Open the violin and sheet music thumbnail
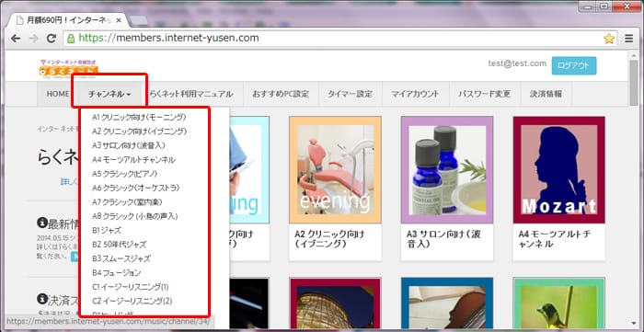The width and height of the screenshot is (644, 332). point(447,303)
